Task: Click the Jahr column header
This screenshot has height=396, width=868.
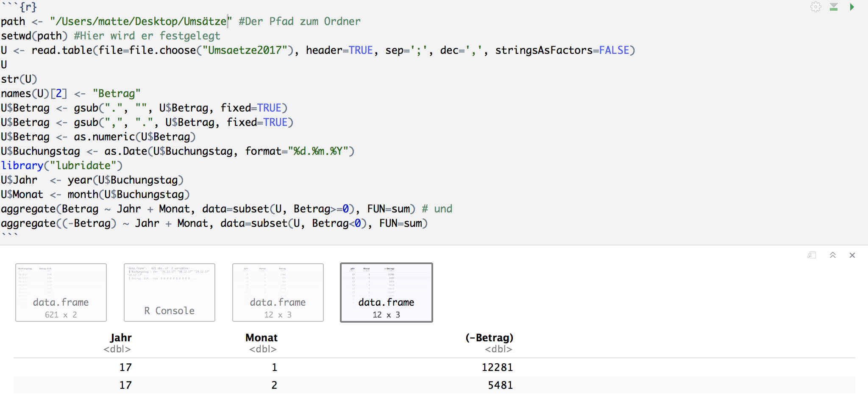Action: coord(120,338)
